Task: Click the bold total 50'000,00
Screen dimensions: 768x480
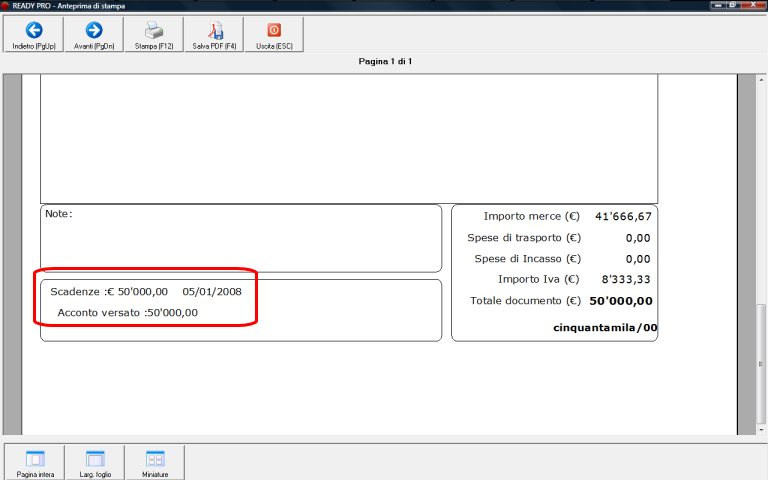Action: (x=621, y=301)
